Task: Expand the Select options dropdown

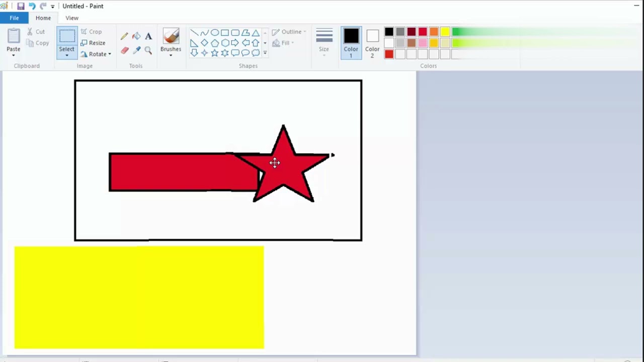Action: click(66, 55)
